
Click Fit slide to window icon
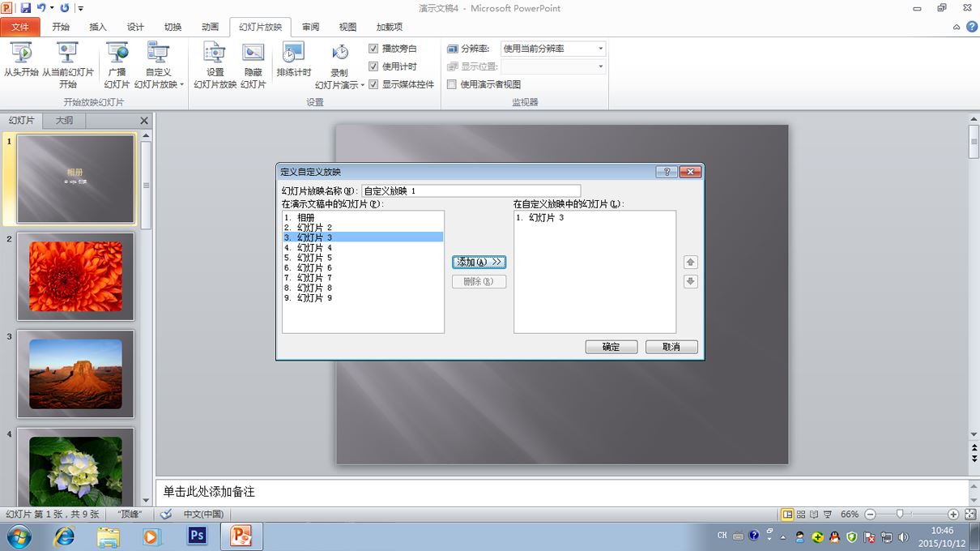[x=969, y=515]
